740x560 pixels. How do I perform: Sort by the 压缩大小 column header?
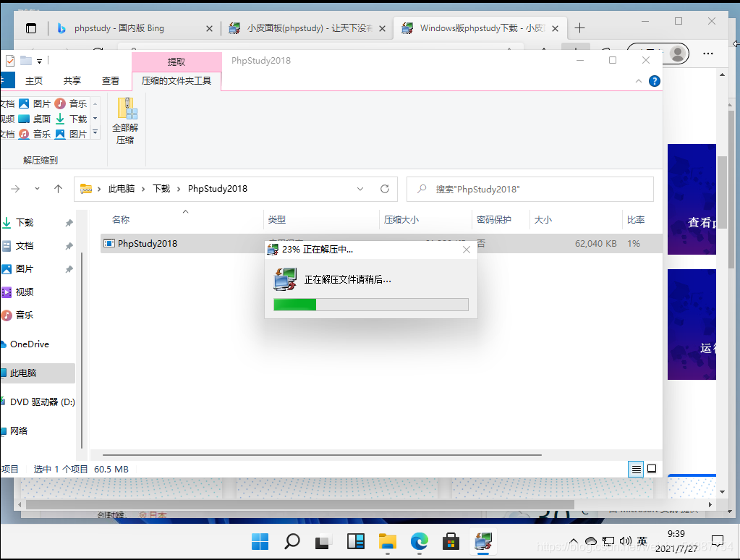tap(401, 219)
